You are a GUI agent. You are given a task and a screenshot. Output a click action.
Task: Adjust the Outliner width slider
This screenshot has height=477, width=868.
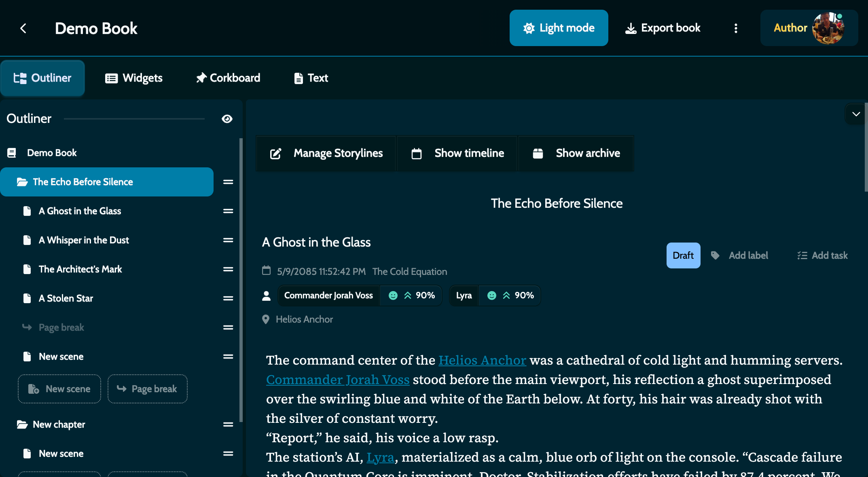coord(135,118)
